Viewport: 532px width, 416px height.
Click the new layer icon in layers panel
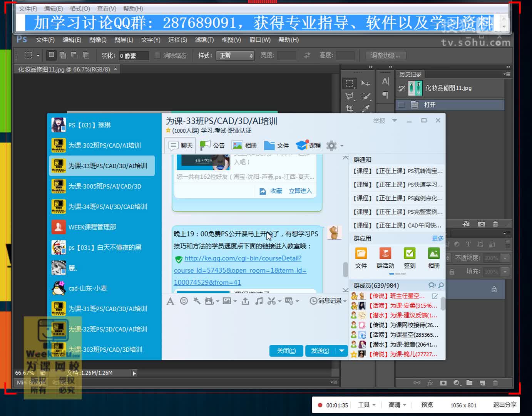click(482, 383)
